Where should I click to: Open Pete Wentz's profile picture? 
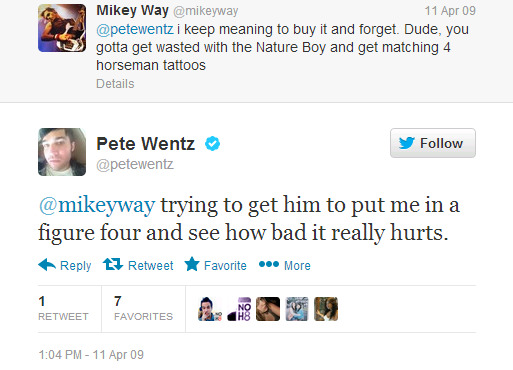click(62, 152)
